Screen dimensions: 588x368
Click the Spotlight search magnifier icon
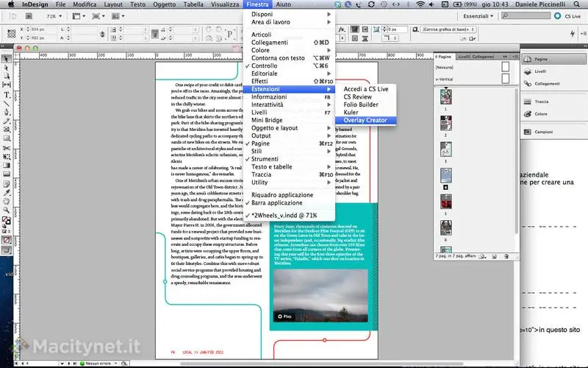coord(578,4)
